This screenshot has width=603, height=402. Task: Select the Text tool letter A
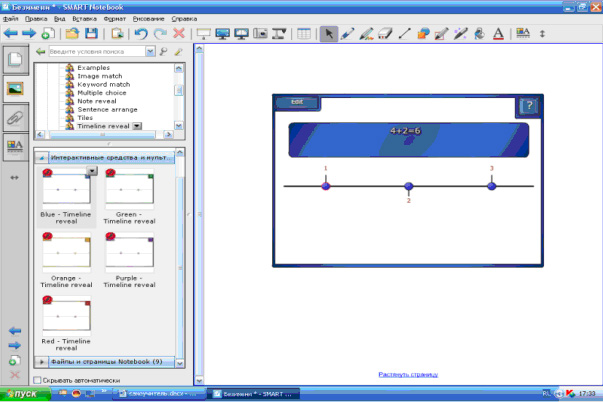(x=498, y=33)
